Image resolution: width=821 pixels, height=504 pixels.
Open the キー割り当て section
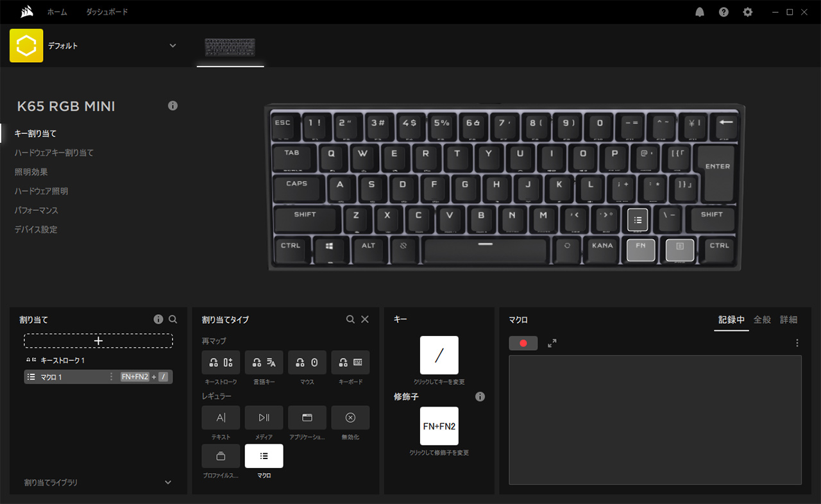[35, 133]
